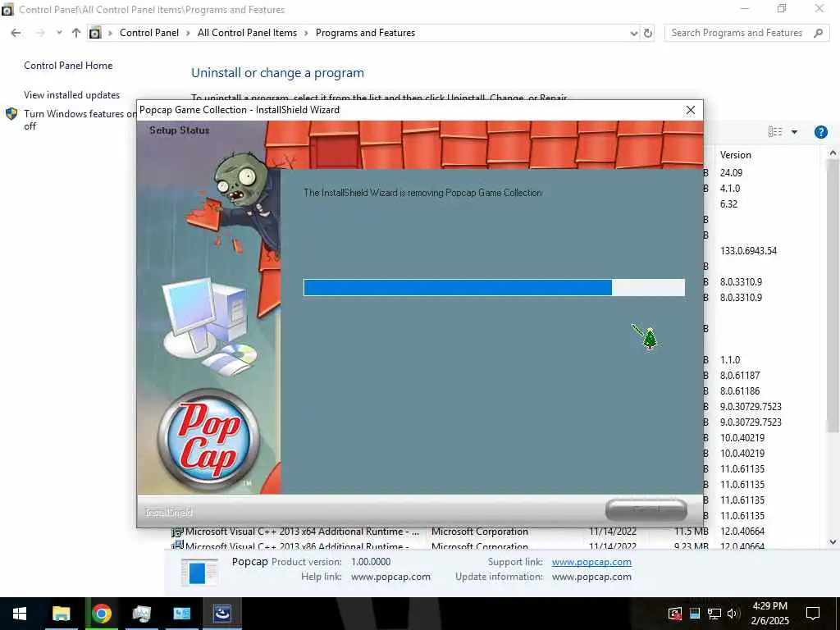Click the uninstall progress bar
The height and width of the screenshot is (630, 840).
pos(494,287)
